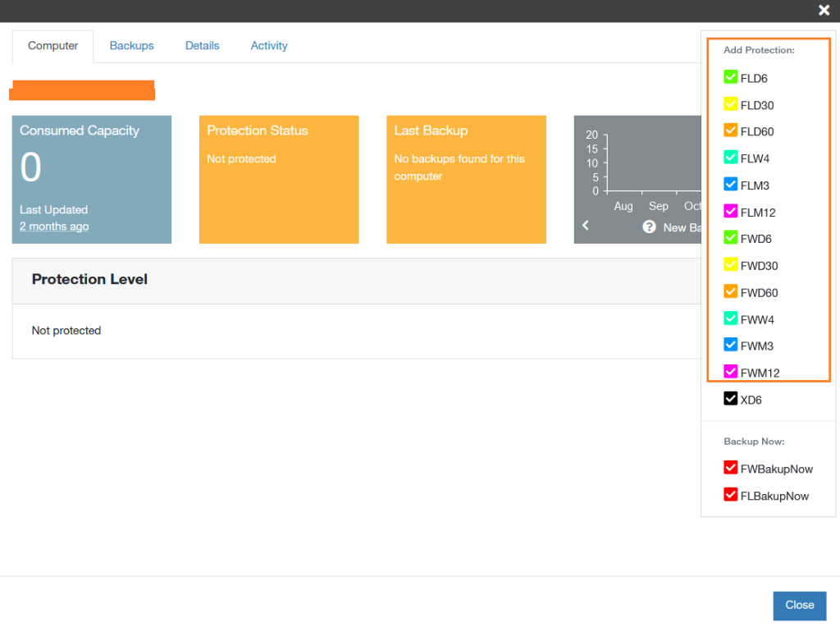Click the 'No backups found' message

(459, 167)
